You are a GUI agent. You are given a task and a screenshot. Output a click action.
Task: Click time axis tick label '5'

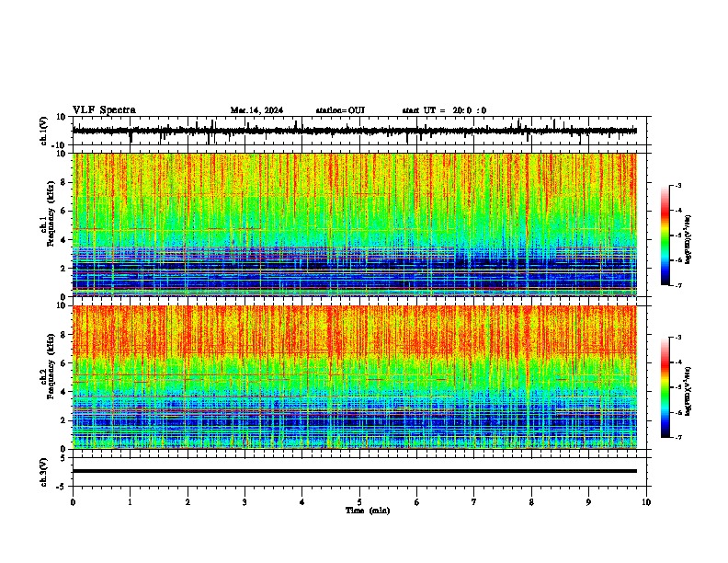click(359, 502)
